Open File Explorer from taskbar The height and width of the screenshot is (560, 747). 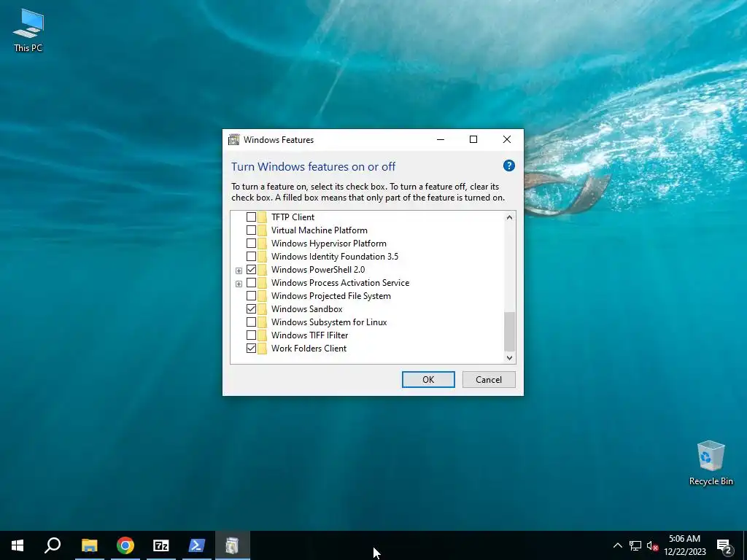89,545
